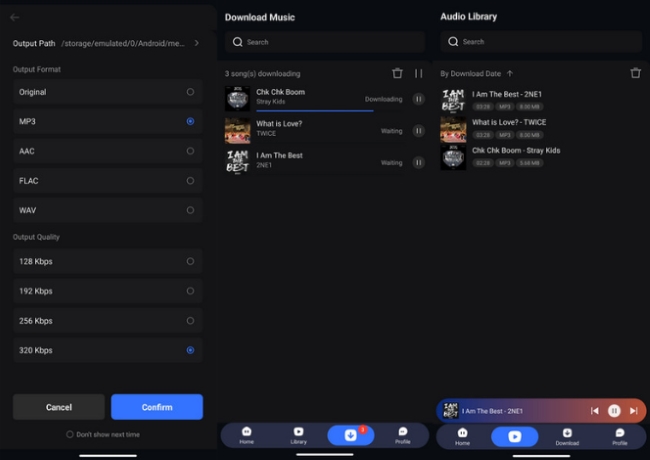The height and width of the screenshot is (460, 650).
Task: Click the red notification badge on Download tab
Action: click(x=363, y=430)
